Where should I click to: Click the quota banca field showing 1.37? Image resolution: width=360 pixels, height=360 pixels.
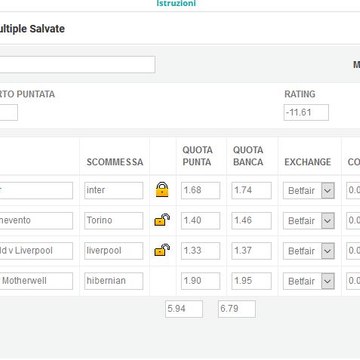251,251
